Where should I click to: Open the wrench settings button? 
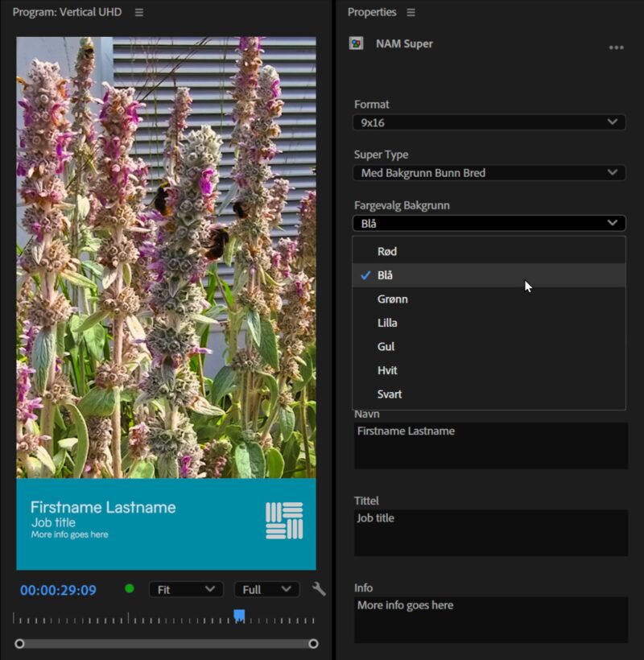click(319, 589)
